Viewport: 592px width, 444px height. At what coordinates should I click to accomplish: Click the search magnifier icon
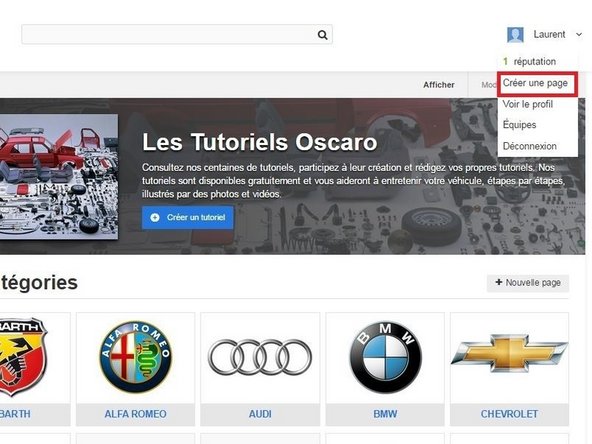pos(322,35)
